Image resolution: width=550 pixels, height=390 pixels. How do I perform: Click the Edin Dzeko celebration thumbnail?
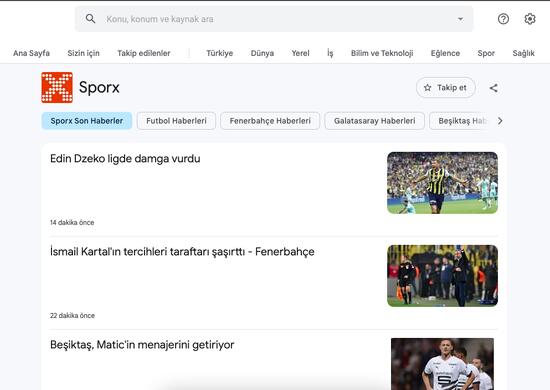pos(442,183)
